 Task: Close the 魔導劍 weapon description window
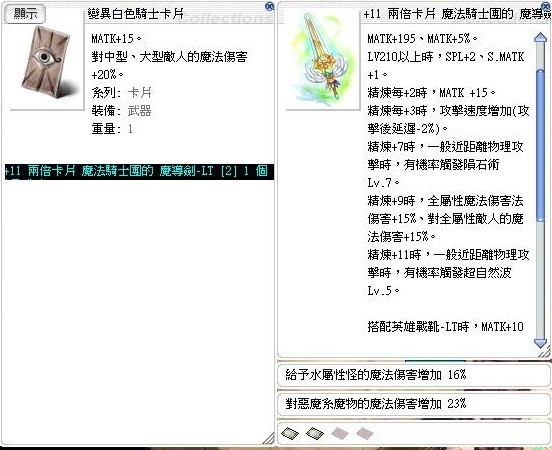tap(547, 6)
